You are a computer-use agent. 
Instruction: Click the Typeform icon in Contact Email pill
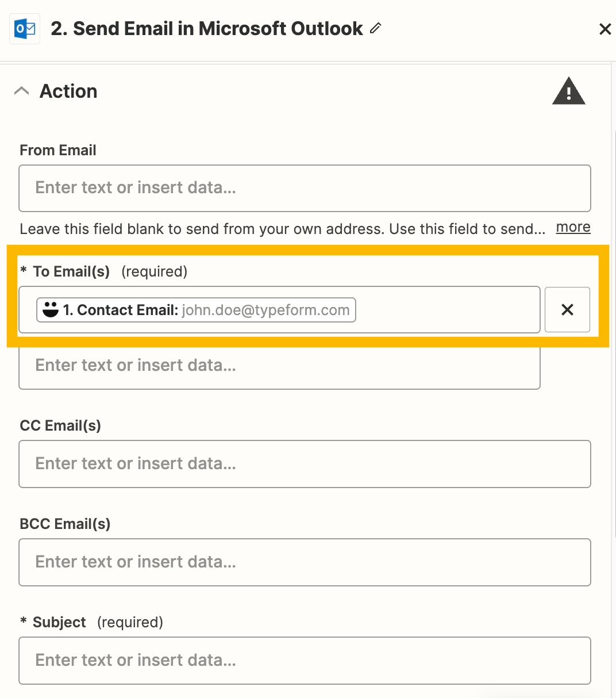pos(51,309)
